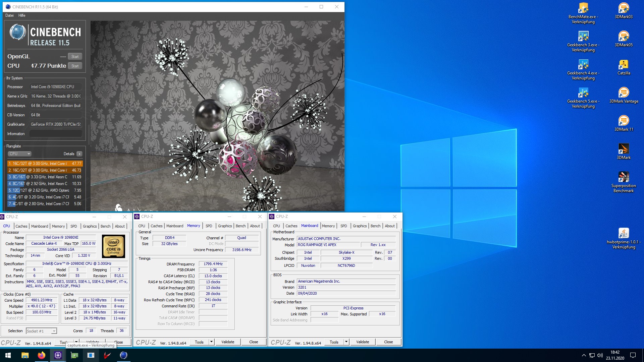Open the Superposition Benchmark icon
The image size is (644, 362).
point(624,182)
